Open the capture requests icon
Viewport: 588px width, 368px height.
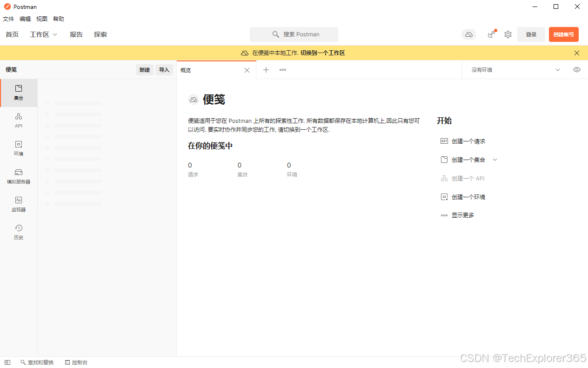tap(491, 34)
